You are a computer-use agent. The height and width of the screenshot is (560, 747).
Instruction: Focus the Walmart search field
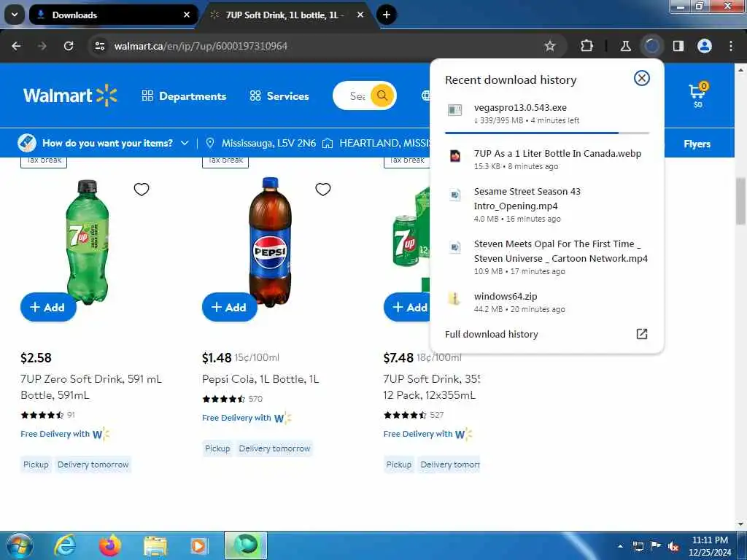point(356,96)
